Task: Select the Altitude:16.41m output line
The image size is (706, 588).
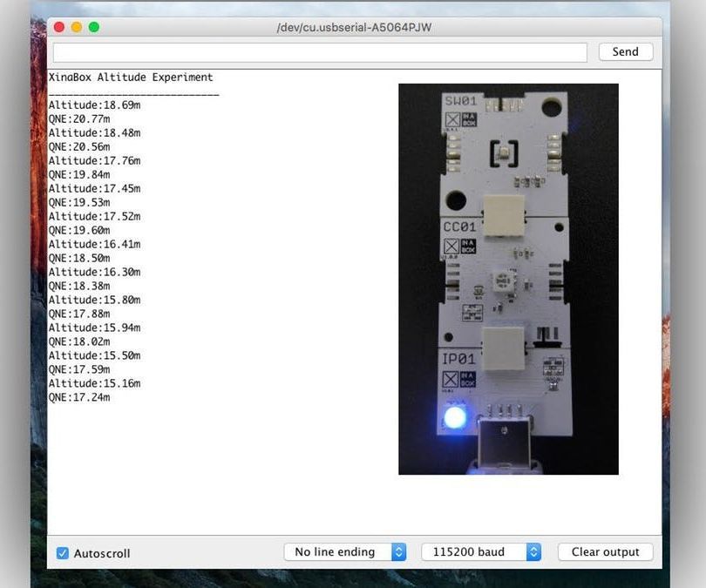Action: [x=94, y=245]
